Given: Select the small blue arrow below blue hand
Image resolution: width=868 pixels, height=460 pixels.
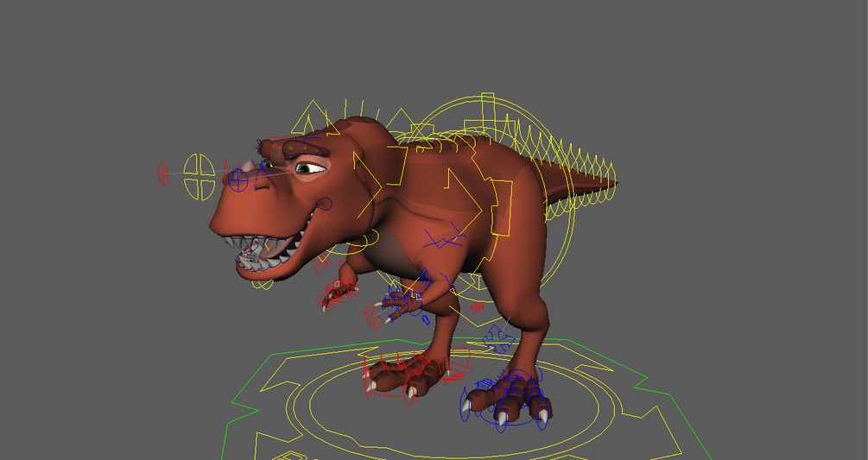Looking at the screenshot, I should pyautogui.click(x=426, y=320).
